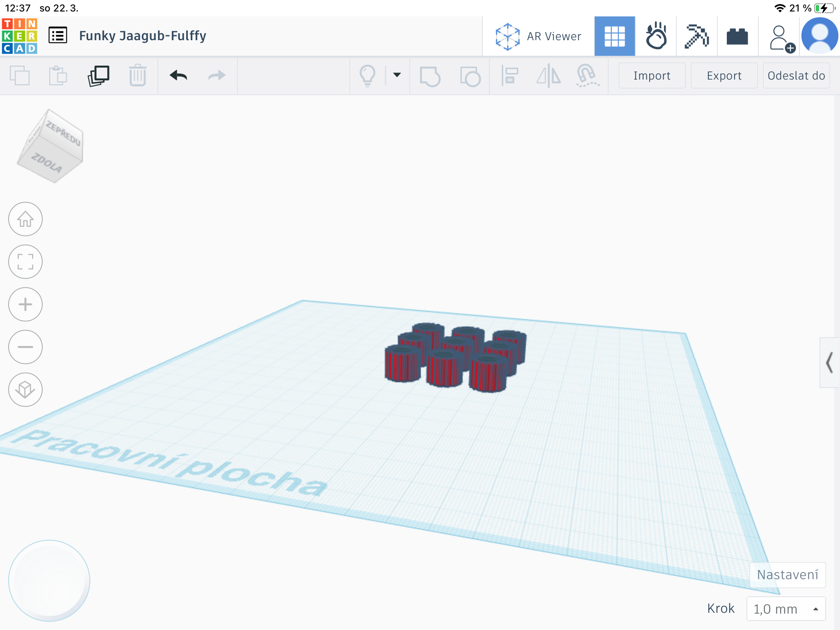The height and width of the screenshot is (630, 840).
Task: Open Nastavení workplane settings
Action: [x=787, y=575]
